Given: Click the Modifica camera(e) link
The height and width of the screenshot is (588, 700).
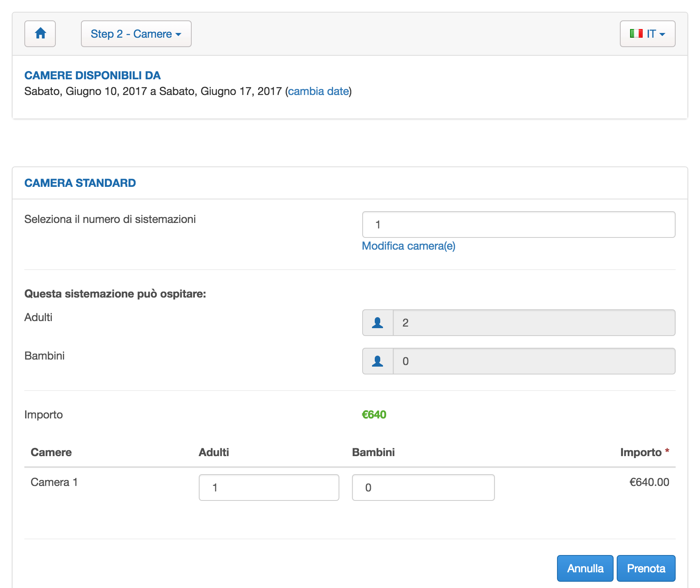Looking at the screenshot, I should coord(408,246).
